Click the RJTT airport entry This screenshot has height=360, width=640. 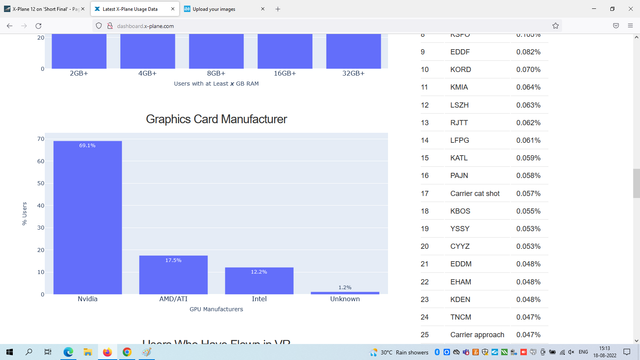459,122
